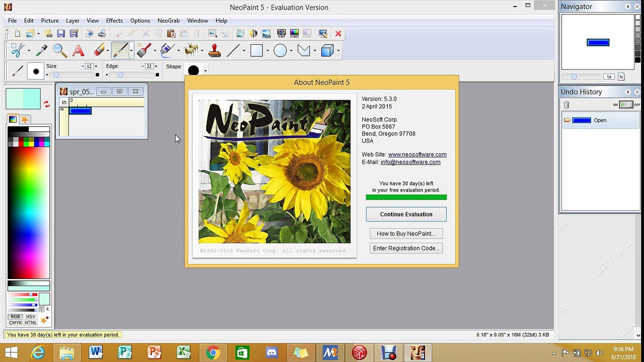Open Google Chrome from the taskbar
Image resolution: width=644 pixels, height=362 pixels.
(213, 353)
